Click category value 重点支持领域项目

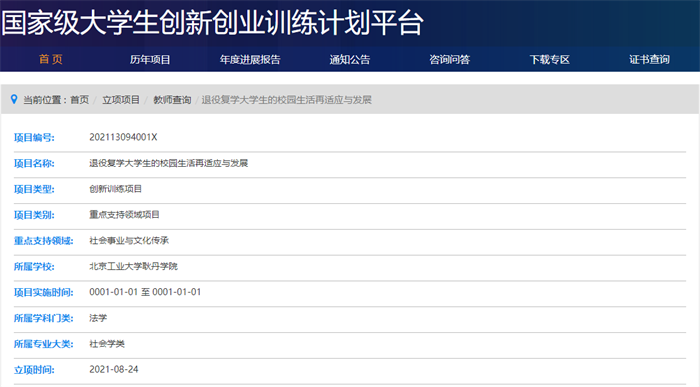pyautogui.click(x=125, y=215)
